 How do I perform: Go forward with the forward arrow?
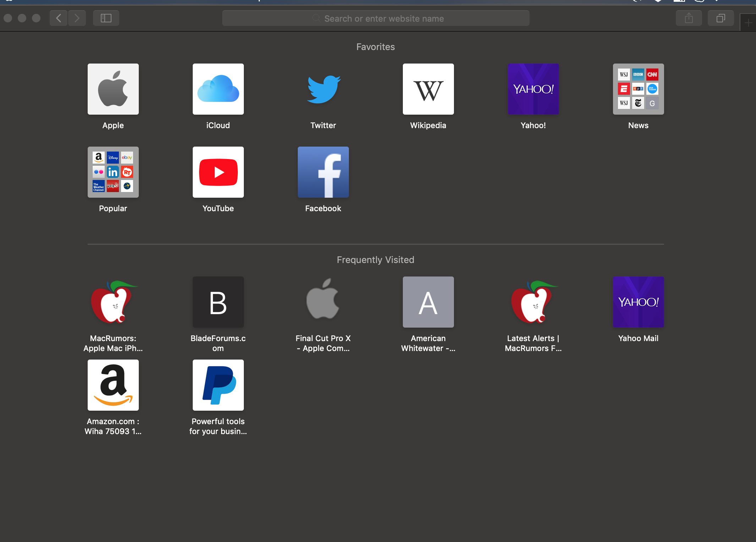(x=77, y=18)
